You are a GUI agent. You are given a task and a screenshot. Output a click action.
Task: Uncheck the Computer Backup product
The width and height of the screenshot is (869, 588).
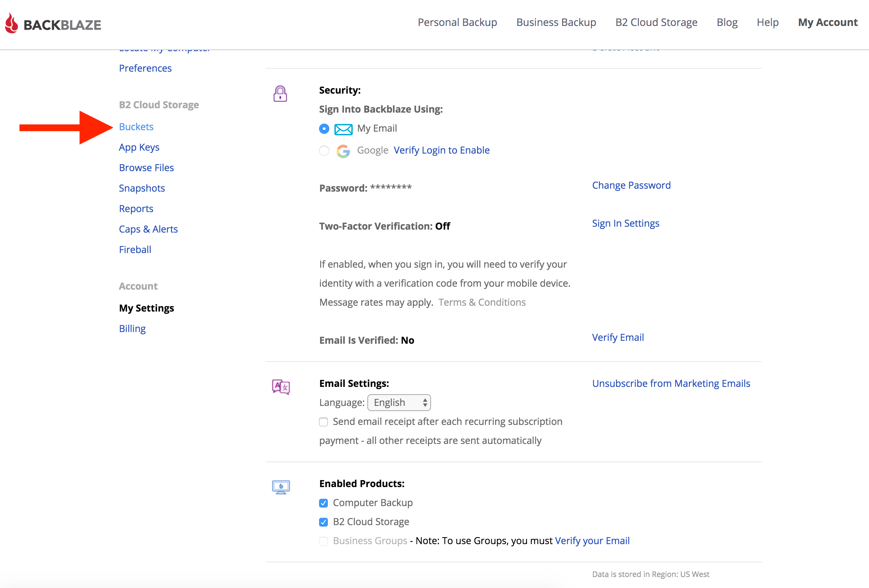tap(323, 503)
